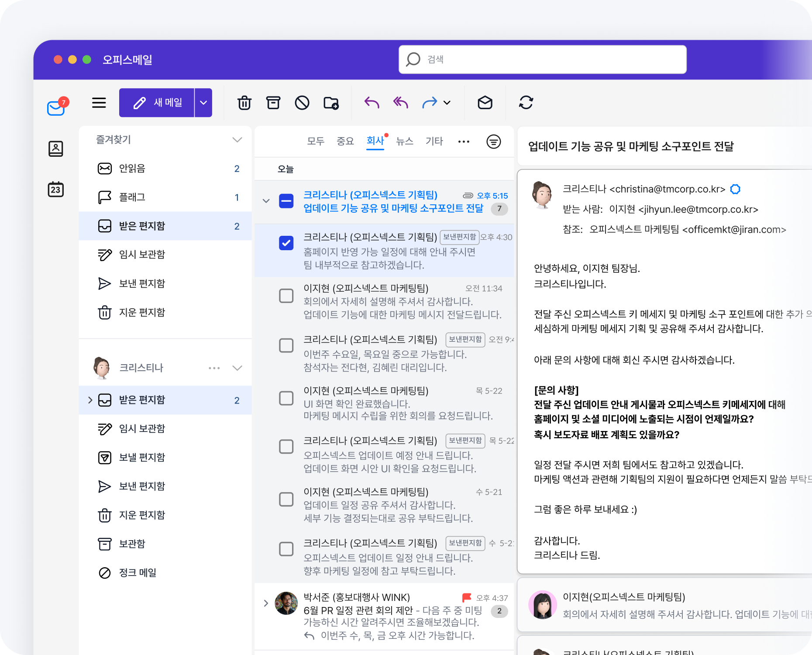Viewport: 812px width, 655px height.
Task: Collapse the 즐겨찾기 section chevron
Action: (x=237, y=140)
